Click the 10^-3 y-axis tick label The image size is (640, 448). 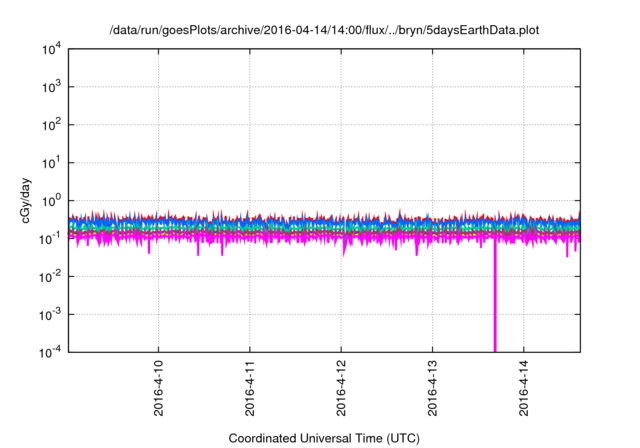pos(51,314)
